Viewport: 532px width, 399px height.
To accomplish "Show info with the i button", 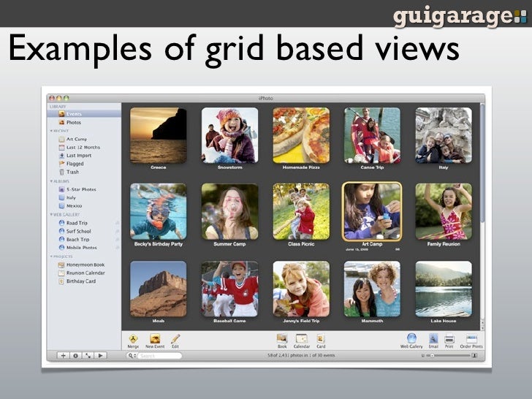I will (x=76, y=356).
